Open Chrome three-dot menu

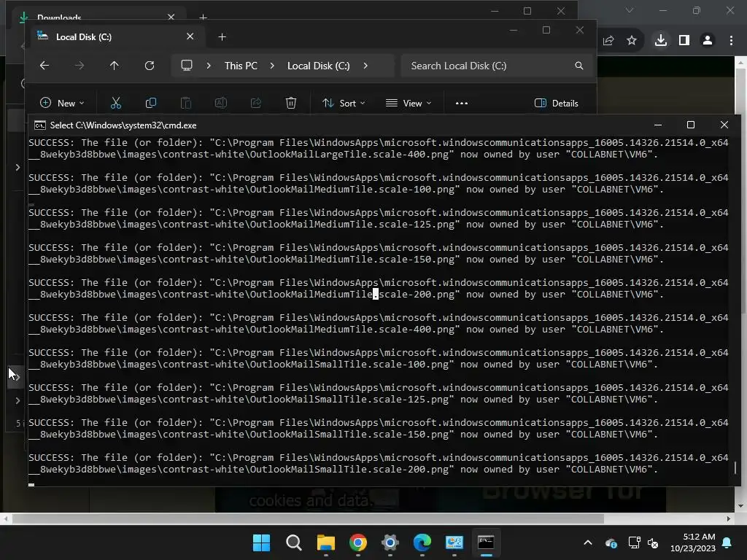(x=731, y=41)
